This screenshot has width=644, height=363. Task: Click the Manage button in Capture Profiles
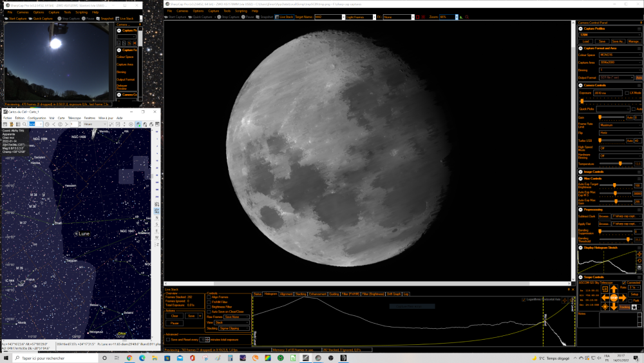pos(634,41)
